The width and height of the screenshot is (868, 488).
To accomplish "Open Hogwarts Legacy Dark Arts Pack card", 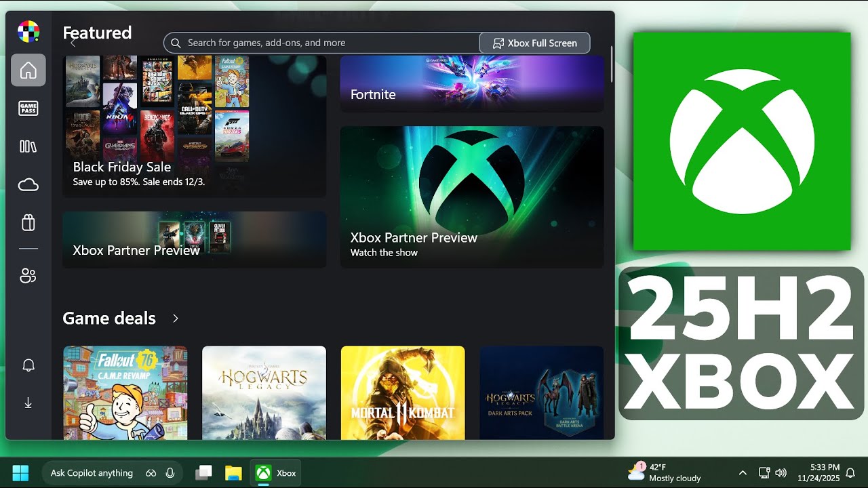I will [x=541, y=393].
